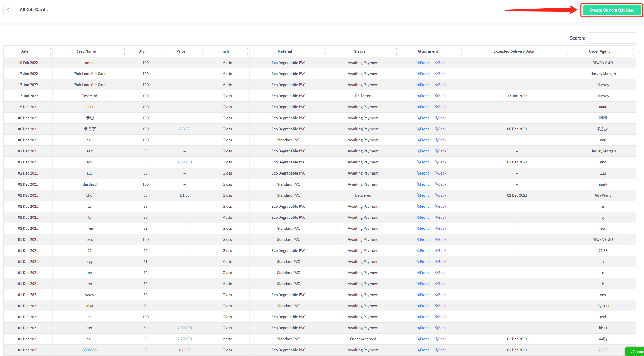The width and height of the screenshot is (644, 356).
Task: Focus the Search input field
Action: pos(611,38)
